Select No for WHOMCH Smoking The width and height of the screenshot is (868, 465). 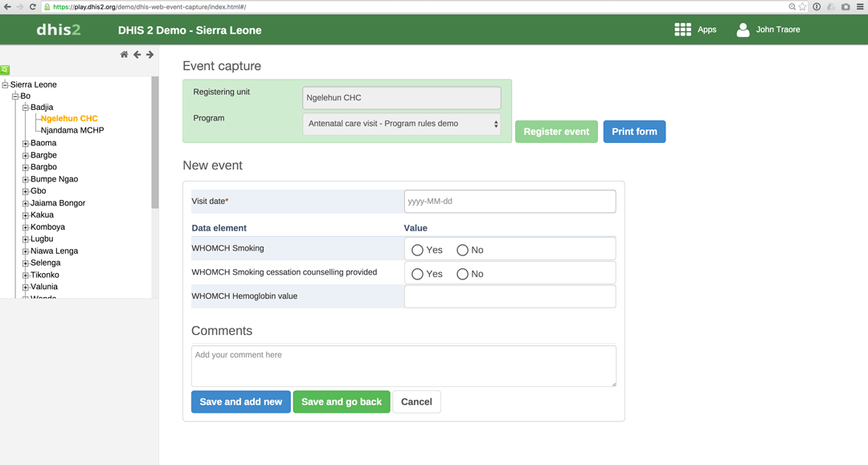pos(462,250)
